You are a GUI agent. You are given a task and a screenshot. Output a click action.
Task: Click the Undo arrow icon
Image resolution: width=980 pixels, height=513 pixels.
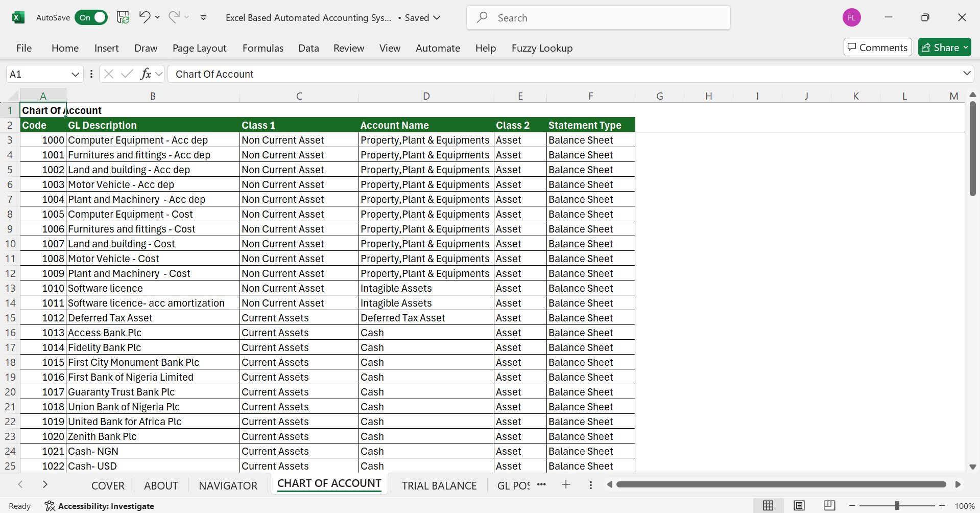[145, 17]
